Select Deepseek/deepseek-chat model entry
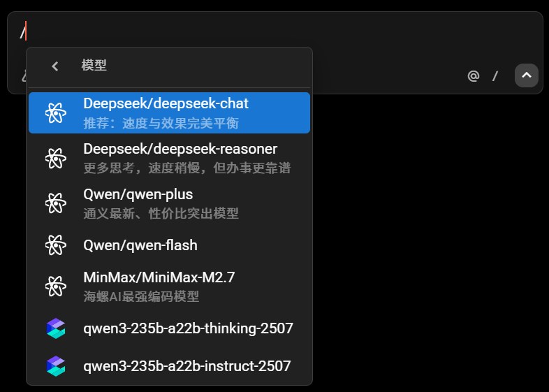Image resolution: width=549 pixels, height=392 pixels. click(x=169, y=112)
